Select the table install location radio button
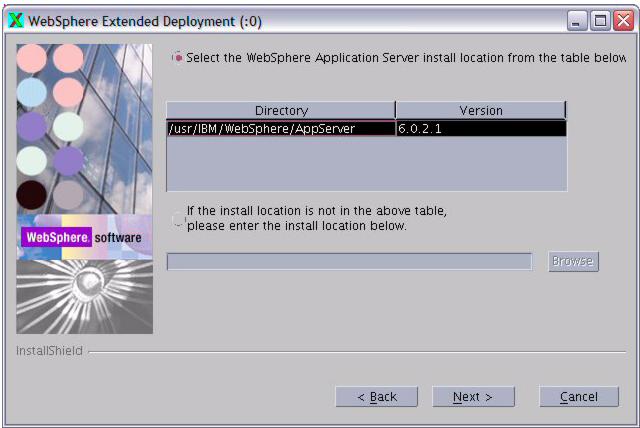The image size is (640, 428). [x=178, y=58]
